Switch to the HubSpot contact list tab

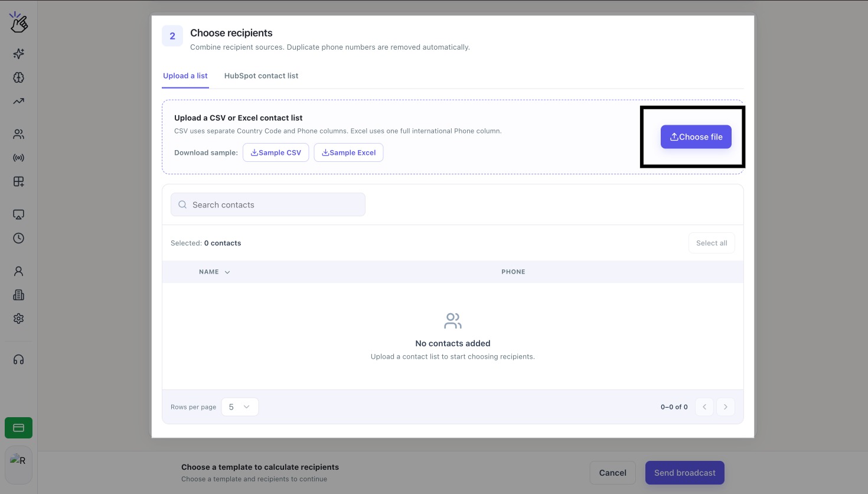261,76
